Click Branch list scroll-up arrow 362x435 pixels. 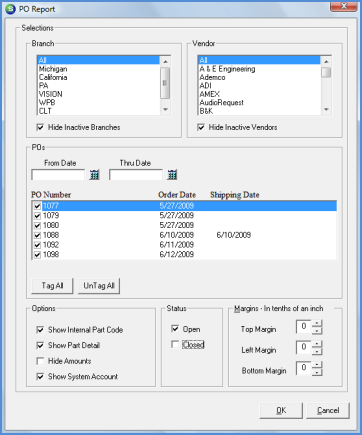point(165,61)
